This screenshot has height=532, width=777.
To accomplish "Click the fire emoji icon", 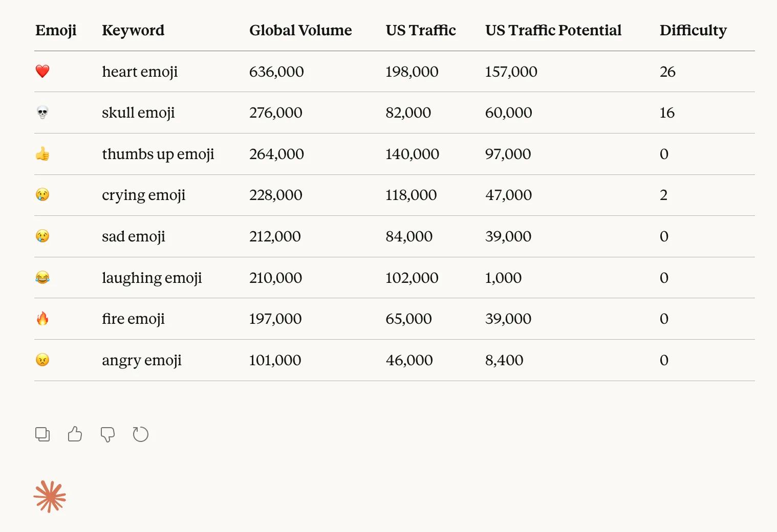I will pos(43,319).
